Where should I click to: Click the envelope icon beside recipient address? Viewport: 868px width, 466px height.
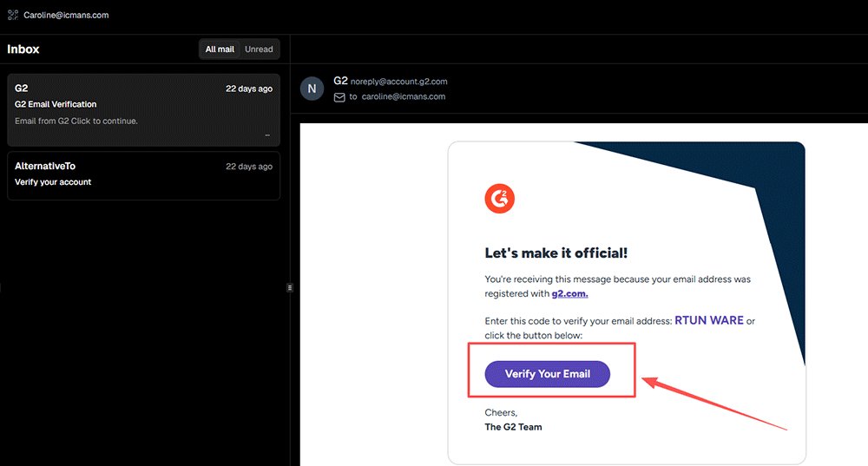tap(339, 97)
